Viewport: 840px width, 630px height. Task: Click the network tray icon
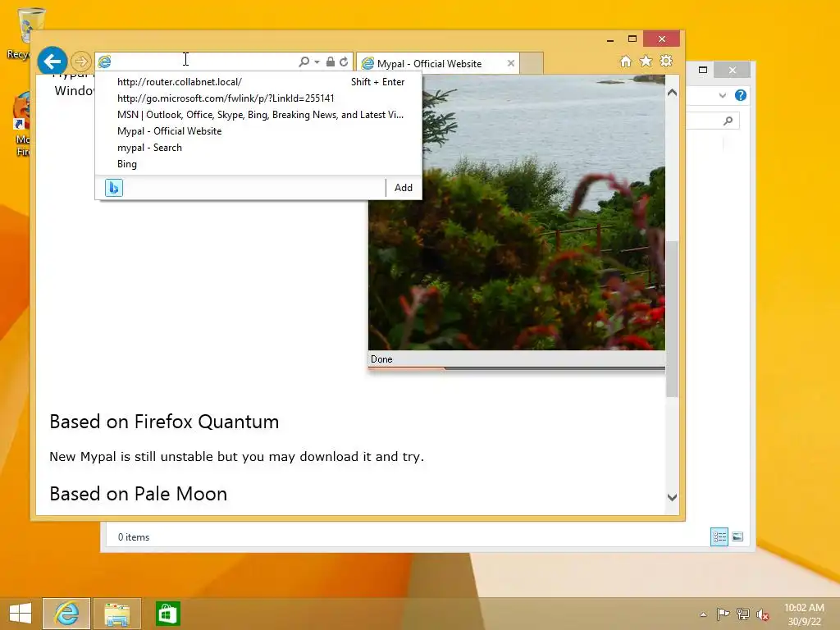pyautogui.click(x=743, y=614)
